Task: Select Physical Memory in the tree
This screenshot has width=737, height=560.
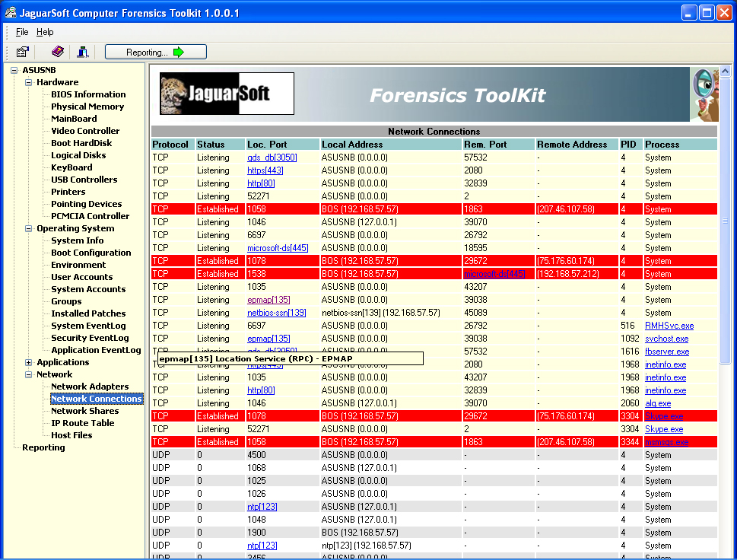Action: [x=87, y=107]
